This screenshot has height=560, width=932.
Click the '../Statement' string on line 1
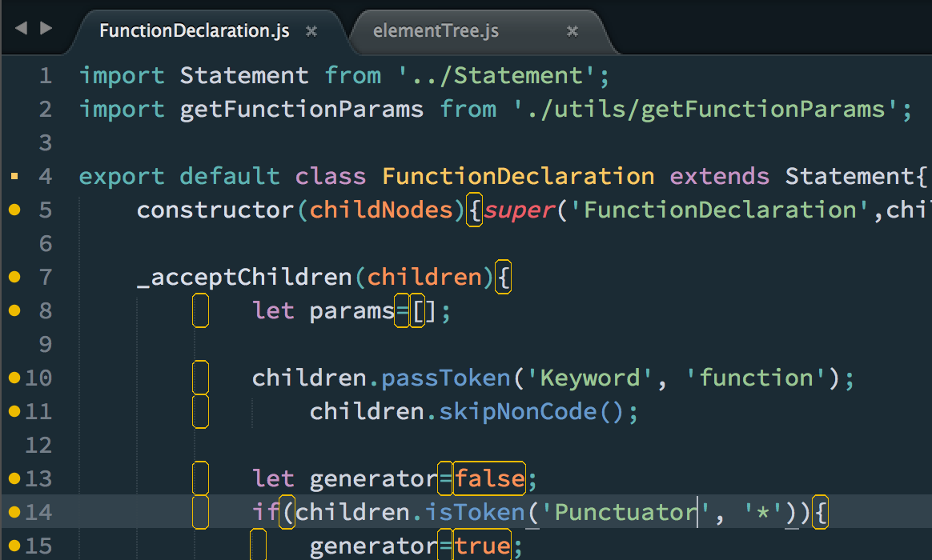click(496, 76)
